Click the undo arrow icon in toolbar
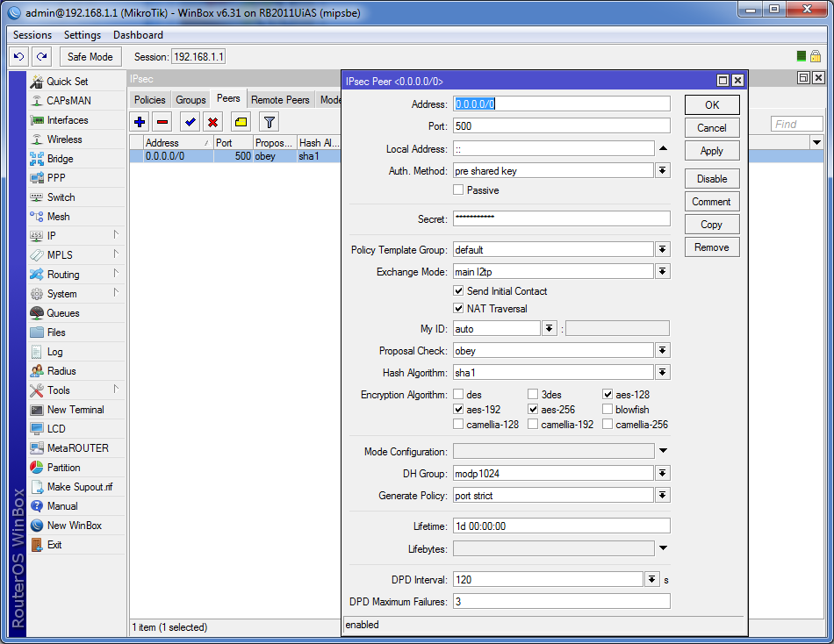This screenshot has width=834, height=644. coord(19,56)
